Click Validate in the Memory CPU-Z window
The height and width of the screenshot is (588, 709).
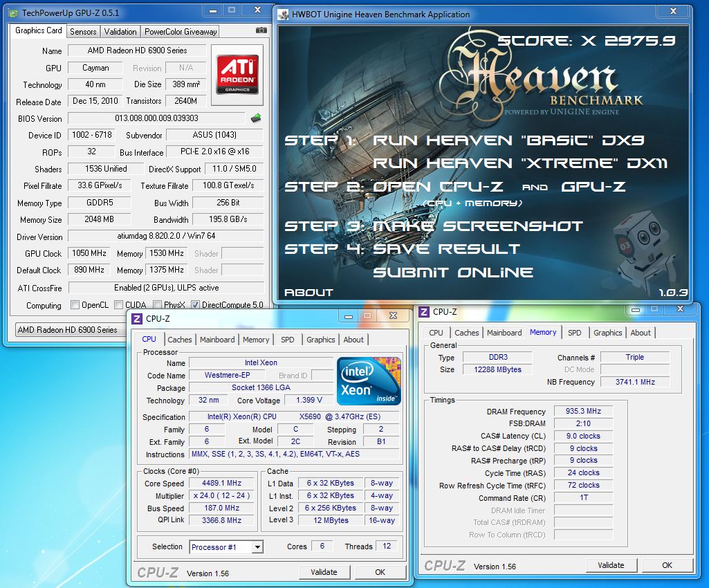(611, 565)
